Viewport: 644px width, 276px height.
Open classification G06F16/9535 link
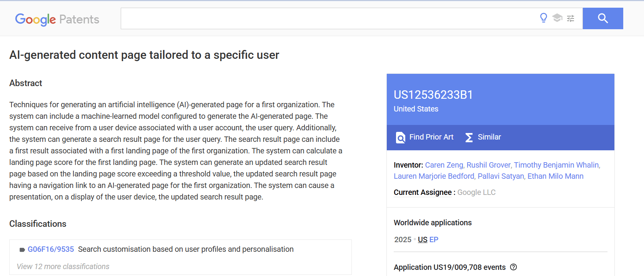tap(51, 249)
